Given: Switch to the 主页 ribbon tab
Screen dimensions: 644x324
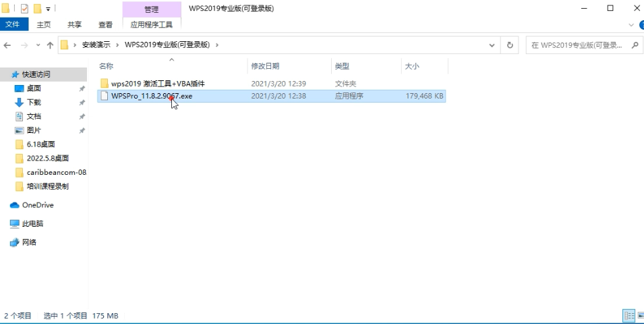Looking at the screenshot, I should coord(44,25).
